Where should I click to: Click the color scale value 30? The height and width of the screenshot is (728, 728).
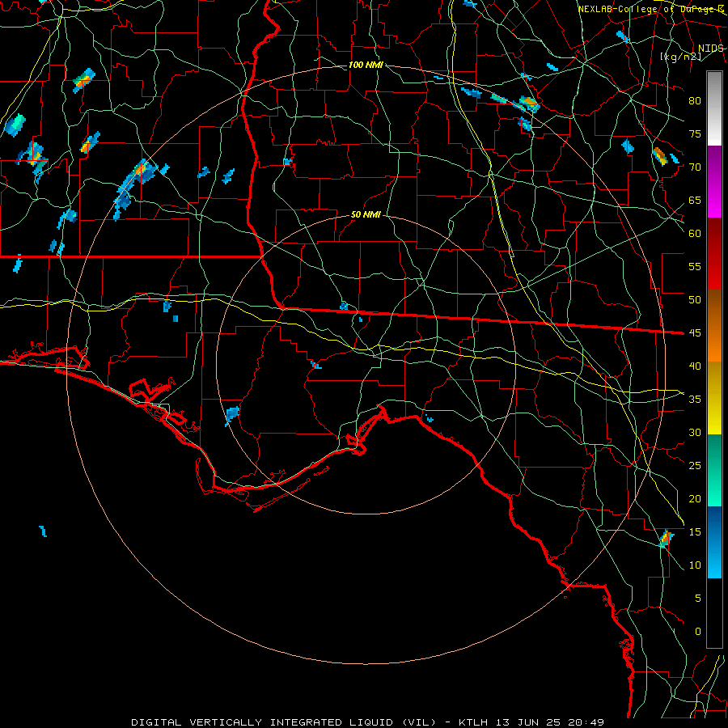click(x=695, y=432)
